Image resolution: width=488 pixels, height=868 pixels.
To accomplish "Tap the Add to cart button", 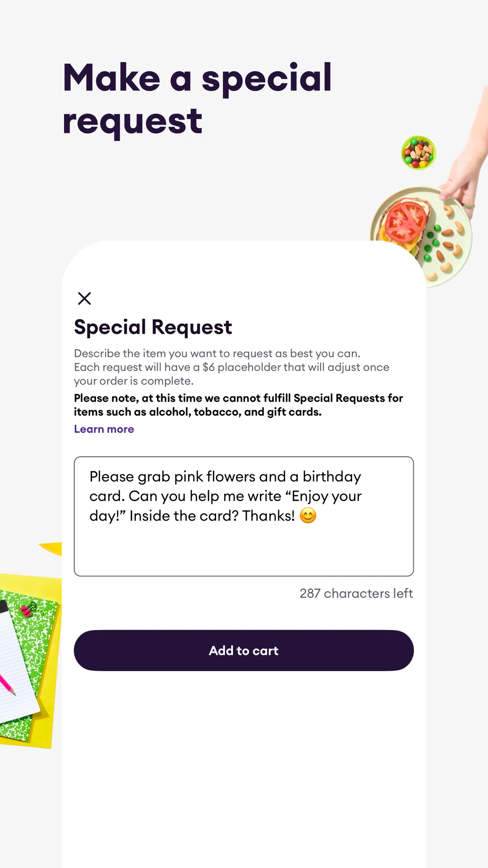I will [x=244, y=651].
